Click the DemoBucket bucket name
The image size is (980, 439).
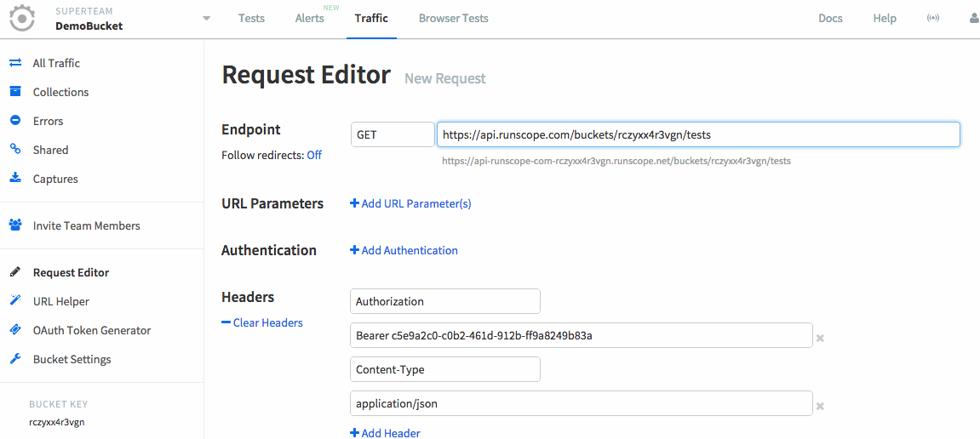pos(89,26)
